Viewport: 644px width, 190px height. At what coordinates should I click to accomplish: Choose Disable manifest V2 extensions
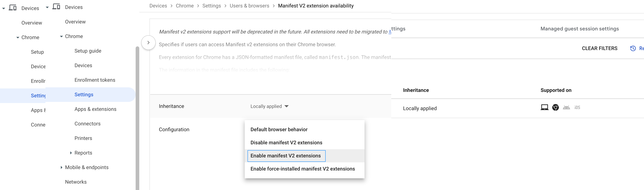tap(286, 143)
